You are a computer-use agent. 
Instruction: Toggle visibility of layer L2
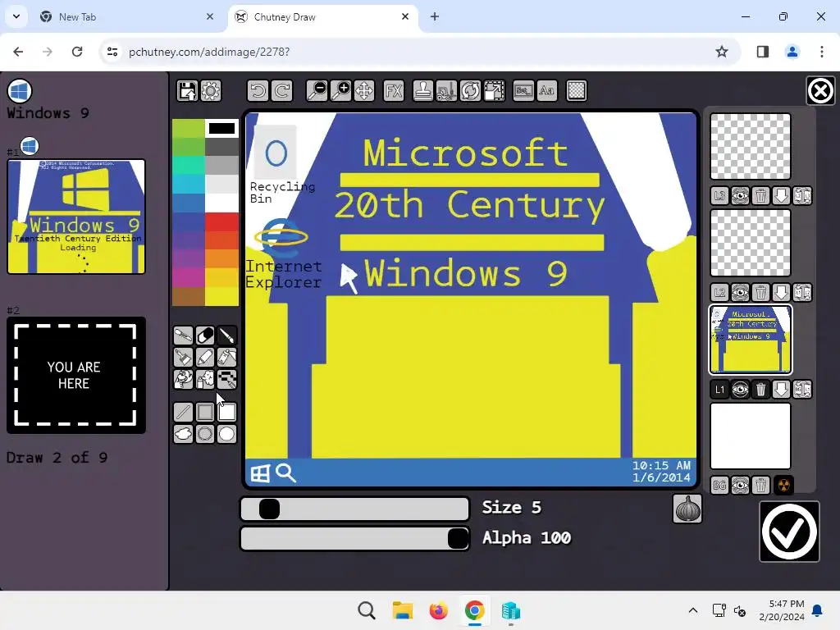click(741, 293)
